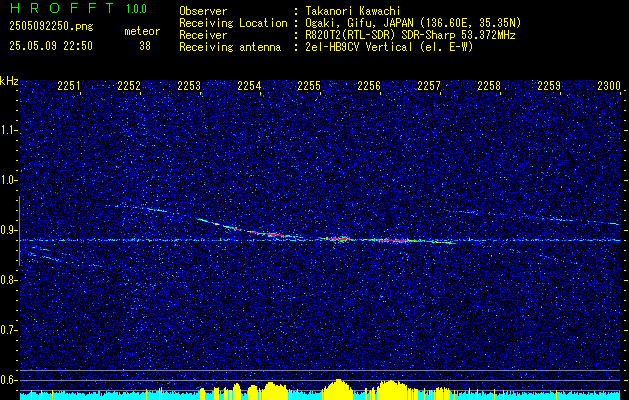The height and width of the screenshot is (400, 629).
Task: Click the 1.0 frequency axis label
Action: [x=8, y=180]
